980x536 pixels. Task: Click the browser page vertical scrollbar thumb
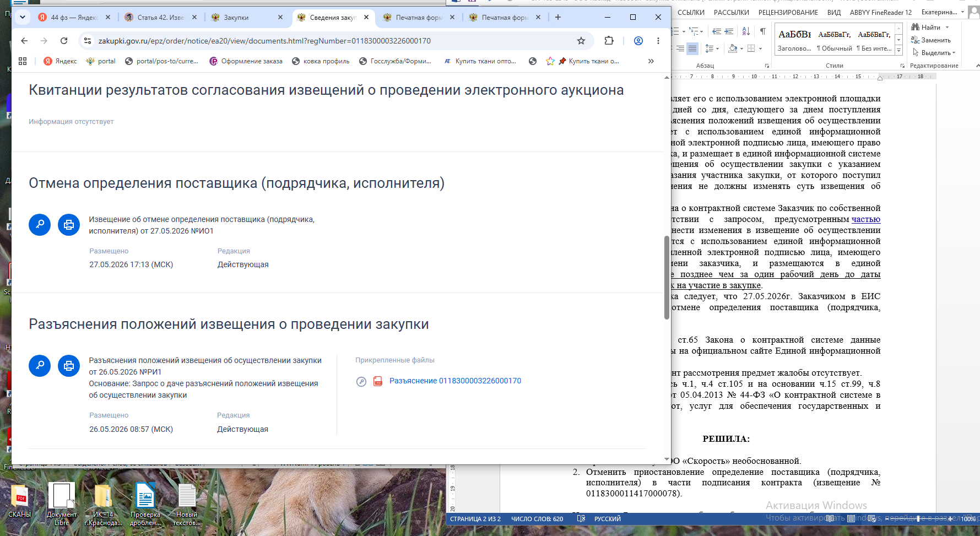(667, 278)
